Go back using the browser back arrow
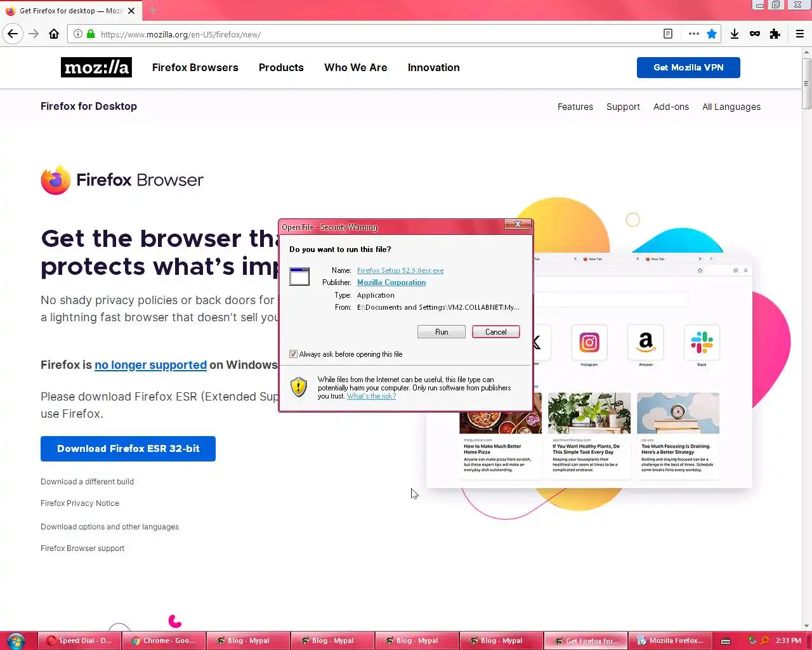 point(13,34)
